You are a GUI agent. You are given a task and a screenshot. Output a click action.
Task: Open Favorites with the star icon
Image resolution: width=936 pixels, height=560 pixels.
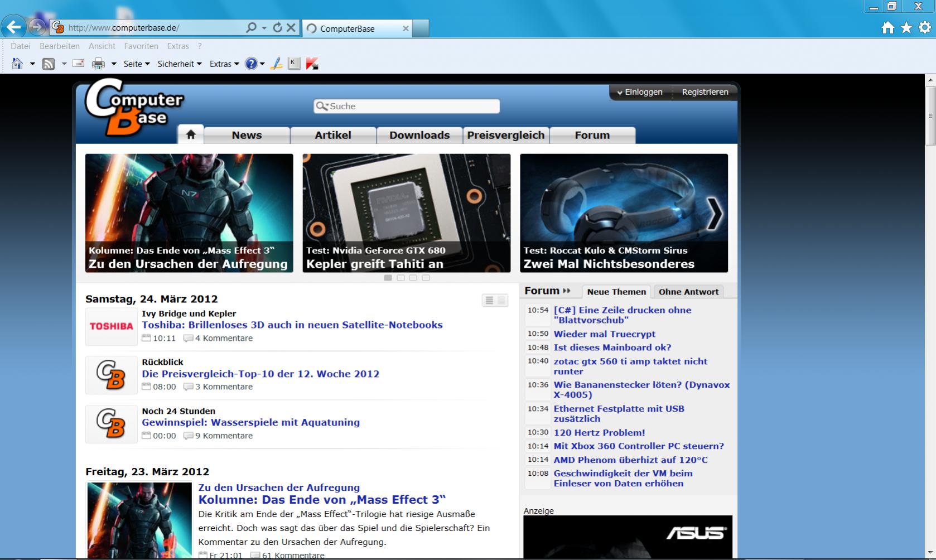click(x=906, y=27)
